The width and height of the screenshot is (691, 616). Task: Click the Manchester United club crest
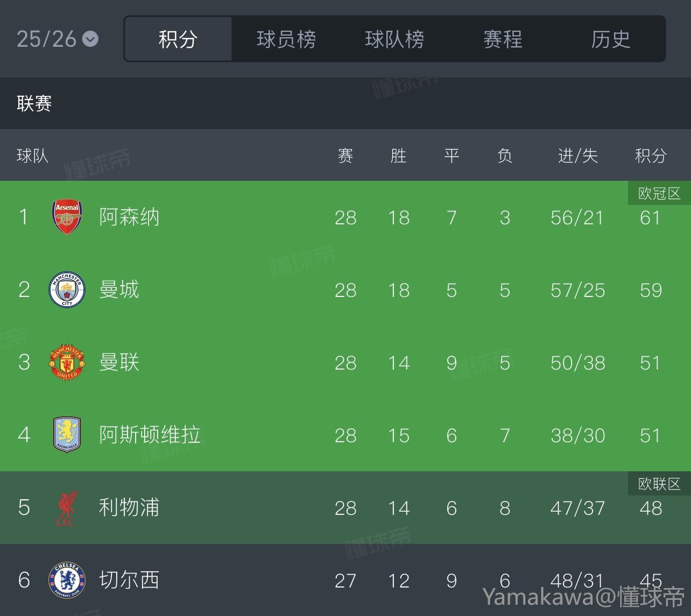(x=67, y=363)
